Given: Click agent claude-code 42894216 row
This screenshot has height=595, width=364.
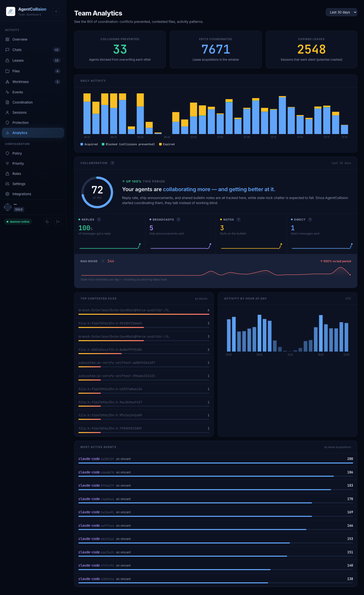Looking at the screenshot, I should [x=216, y=580].
